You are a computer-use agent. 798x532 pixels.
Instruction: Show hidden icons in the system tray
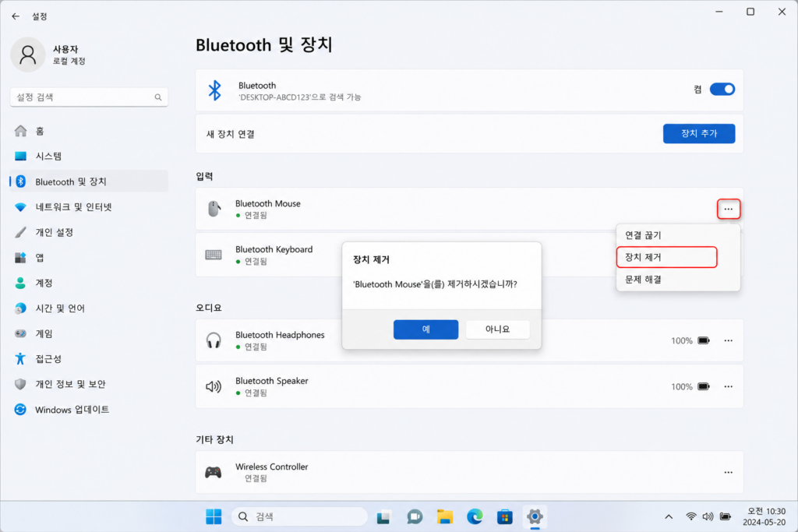[x=669, y=516]
